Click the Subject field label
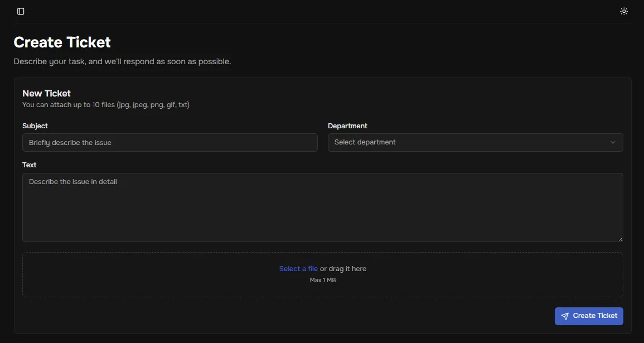The width and height of the screenshot is (644, 343). click(35, 126)
